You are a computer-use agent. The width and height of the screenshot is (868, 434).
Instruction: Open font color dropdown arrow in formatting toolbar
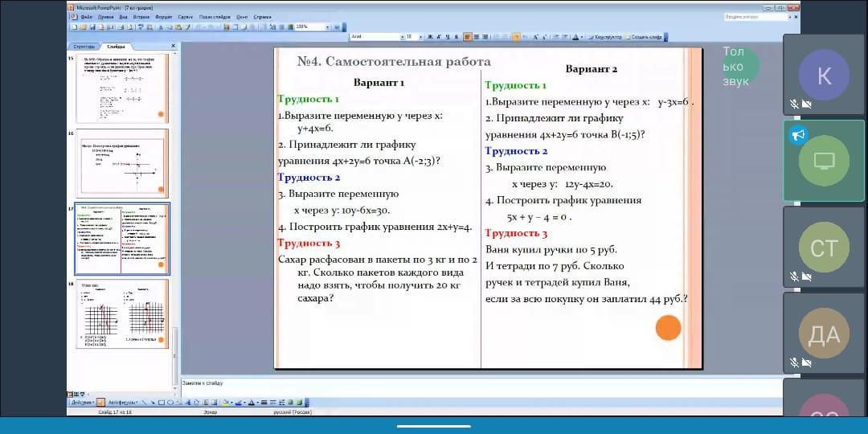click(x=582, y=37)
